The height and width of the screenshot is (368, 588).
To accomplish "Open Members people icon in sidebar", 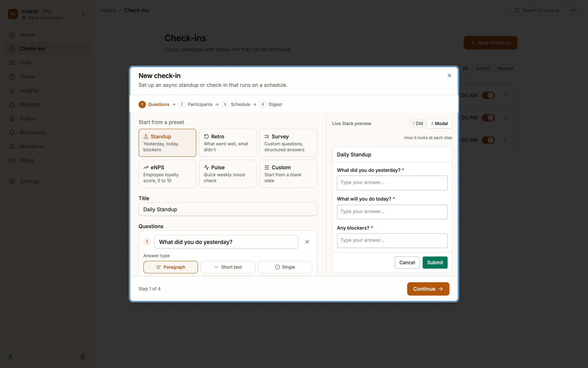I will tap(12, 146).
